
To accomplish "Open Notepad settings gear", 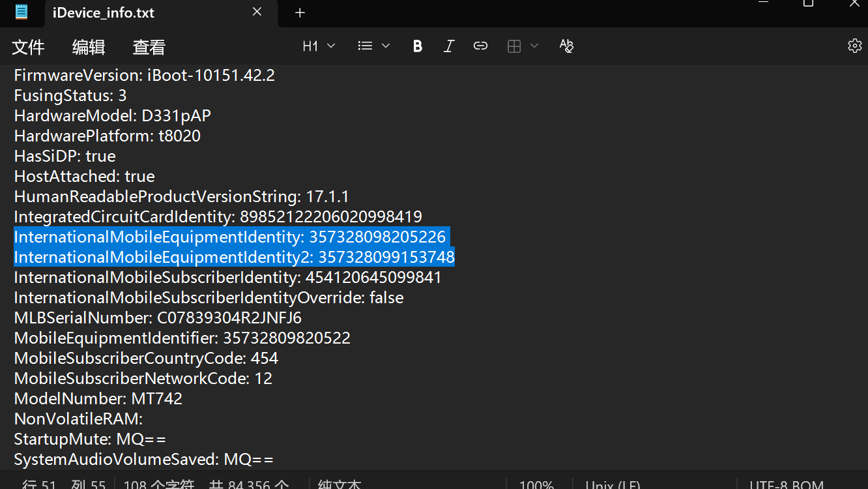I will 854,46.
